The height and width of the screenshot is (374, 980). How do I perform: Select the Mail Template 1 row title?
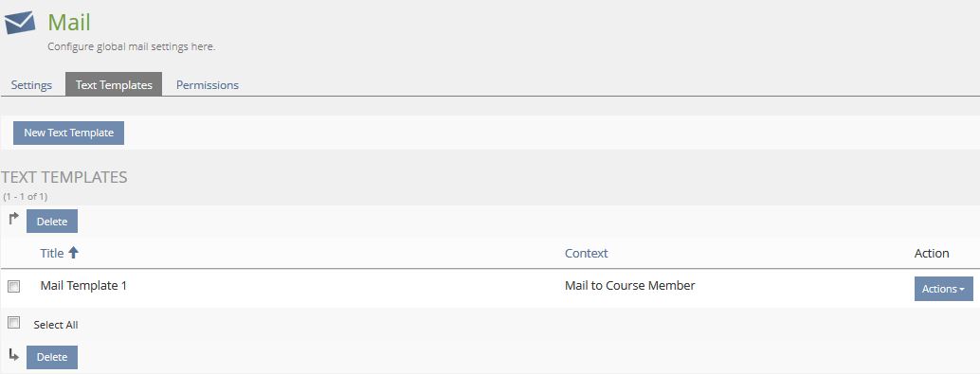click(83, 285)
